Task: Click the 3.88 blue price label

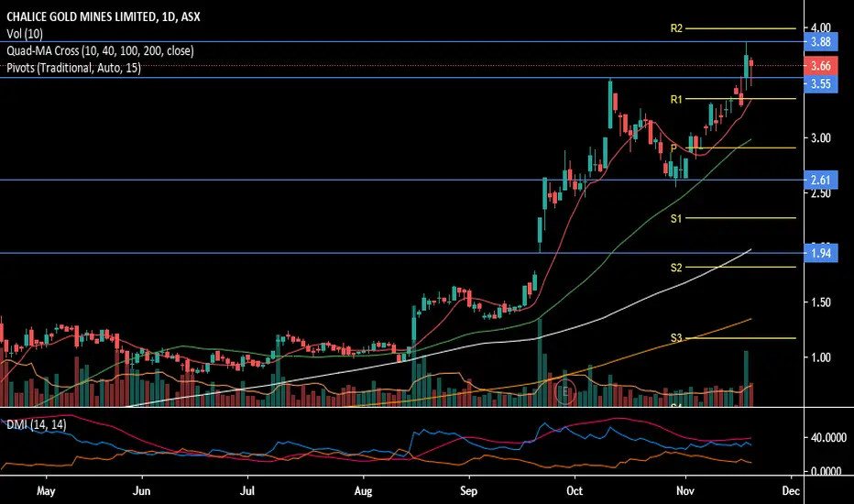Action: click(821, 42)
